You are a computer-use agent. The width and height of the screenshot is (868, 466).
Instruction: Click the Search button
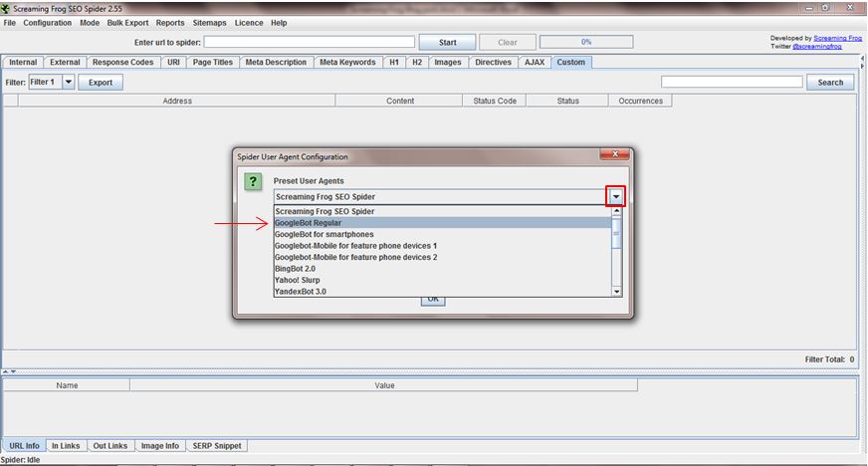(830, 82)
